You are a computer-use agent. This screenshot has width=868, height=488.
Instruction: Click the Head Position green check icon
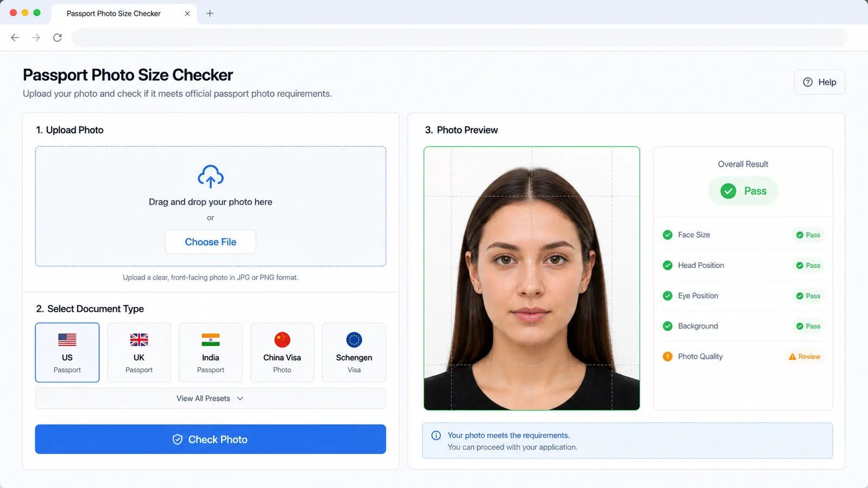[668, 265]
